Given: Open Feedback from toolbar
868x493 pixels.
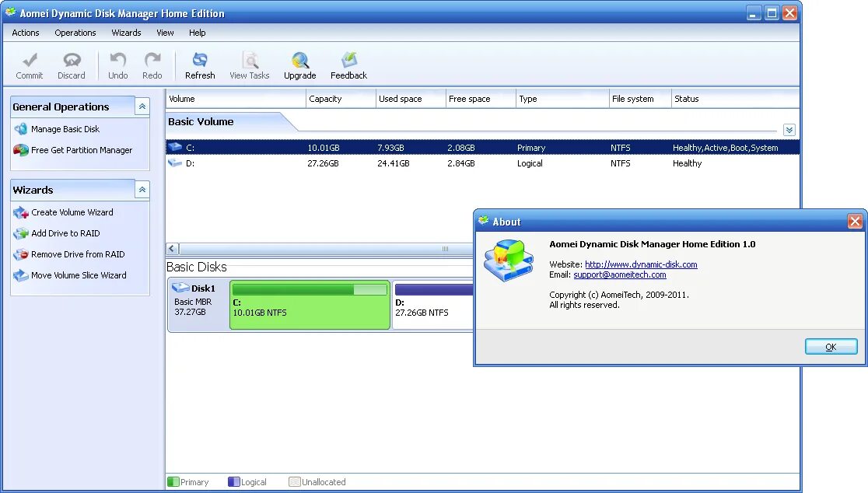Looking at the screenshot, I should click(348, 66).
